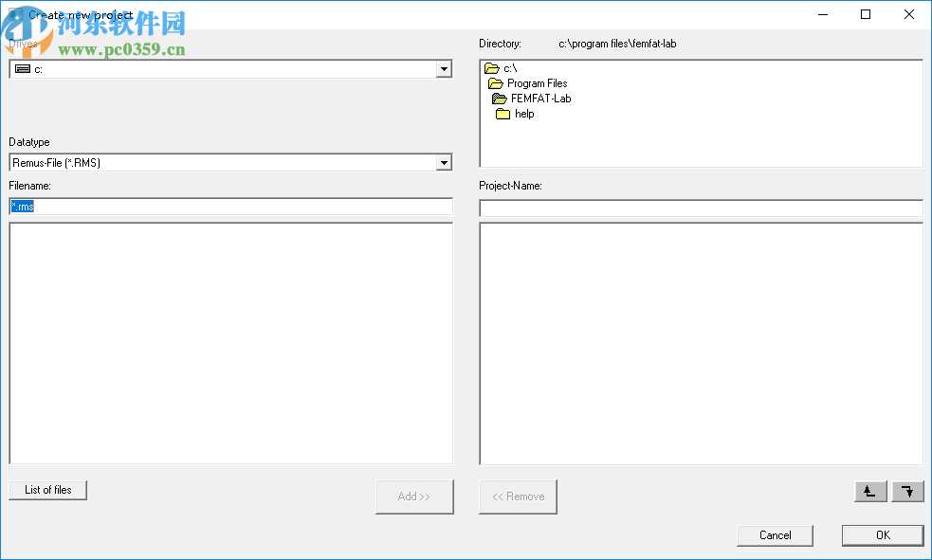Image resolution: width=932 pixels, height=560 pixels.
Task: Select the c: drive combo box
Action: [x=230, y=69]
